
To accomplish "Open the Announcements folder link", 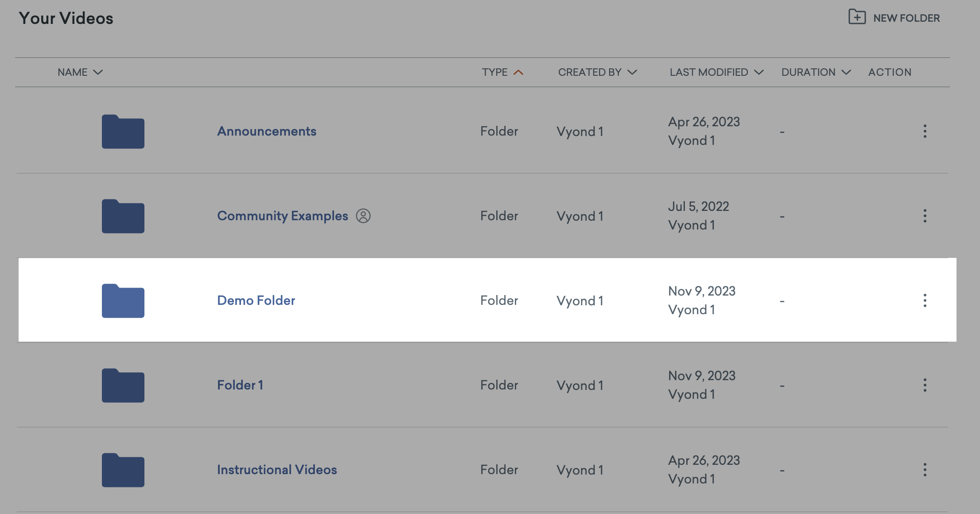I will click(266, 131).
